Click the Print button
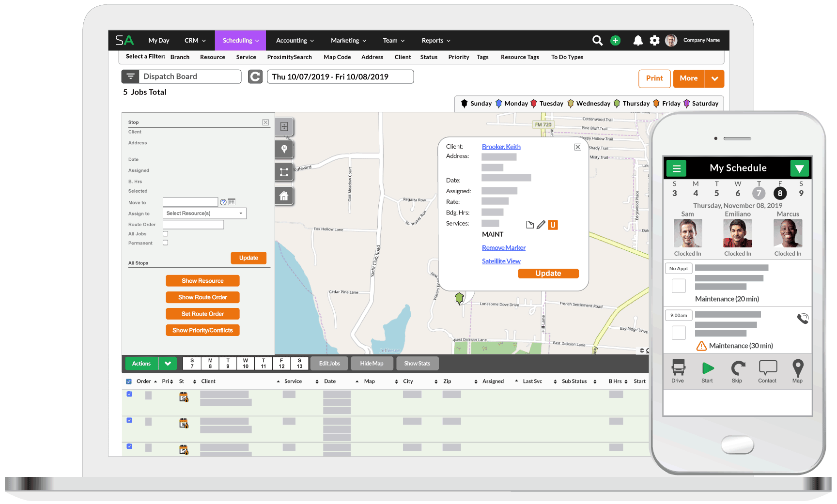 pyautogui.click(x=654, y=78)
